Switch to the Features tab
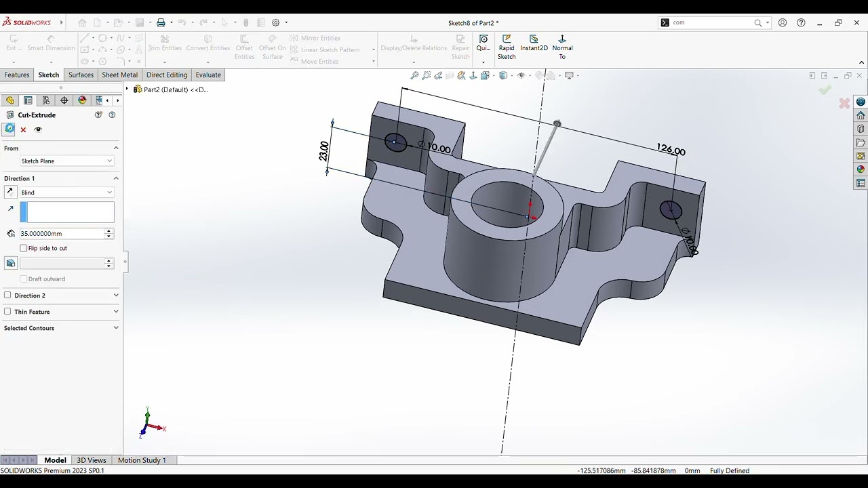The height and width of the screenshot is (488, 868). [16, 75]
